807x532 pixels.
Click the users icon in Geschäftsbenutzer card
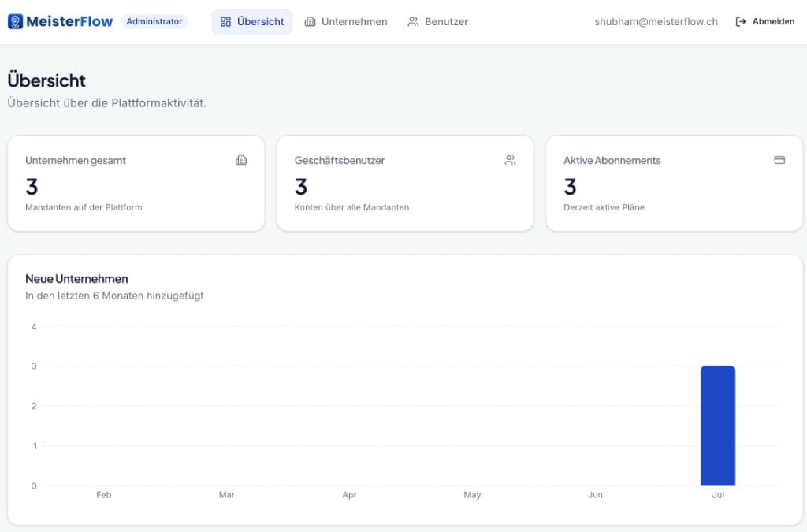pyautogui.click(x=510, y=161)
